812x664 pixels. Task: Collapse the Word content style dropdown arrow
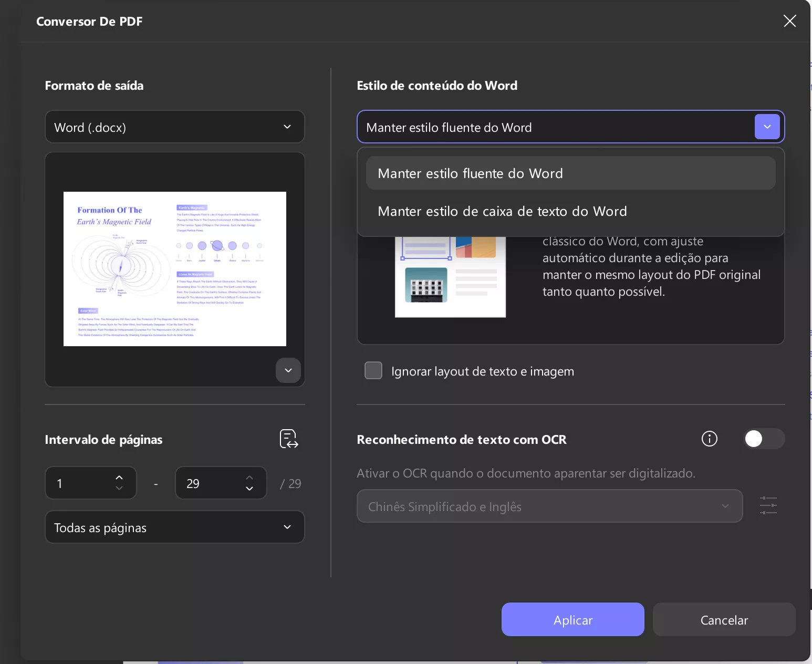[767, 127]
